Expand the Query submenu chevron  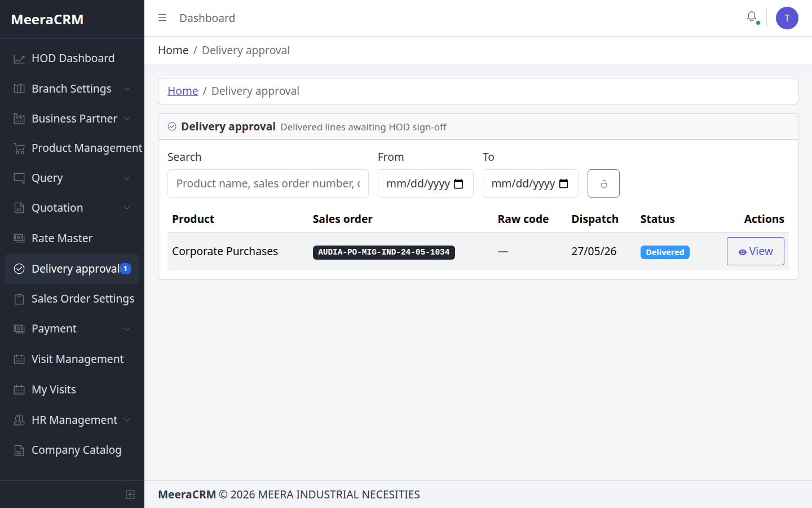point(127,178)
